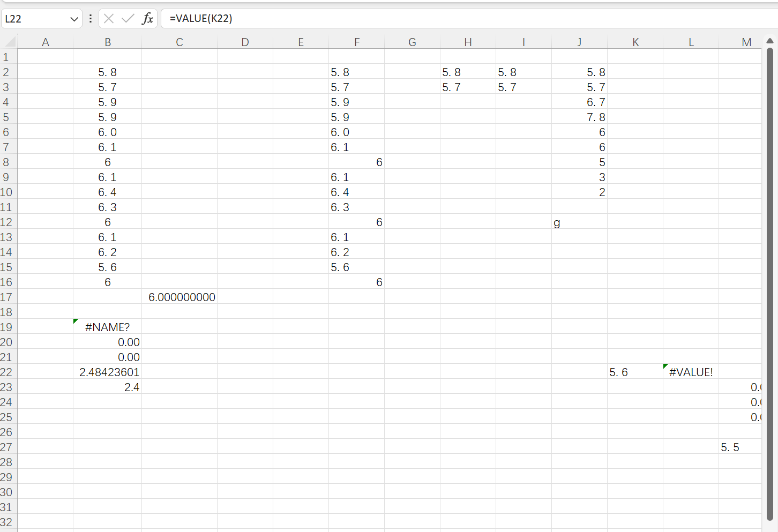Select the cell displaying #NAME?

[x=108, y=327]
